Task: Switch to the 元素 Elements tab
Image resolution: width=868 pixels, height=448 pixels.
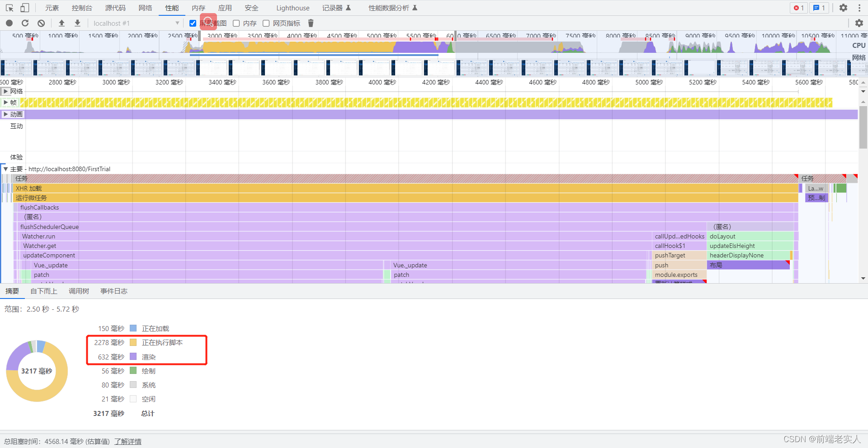Action: pos(52,8)
